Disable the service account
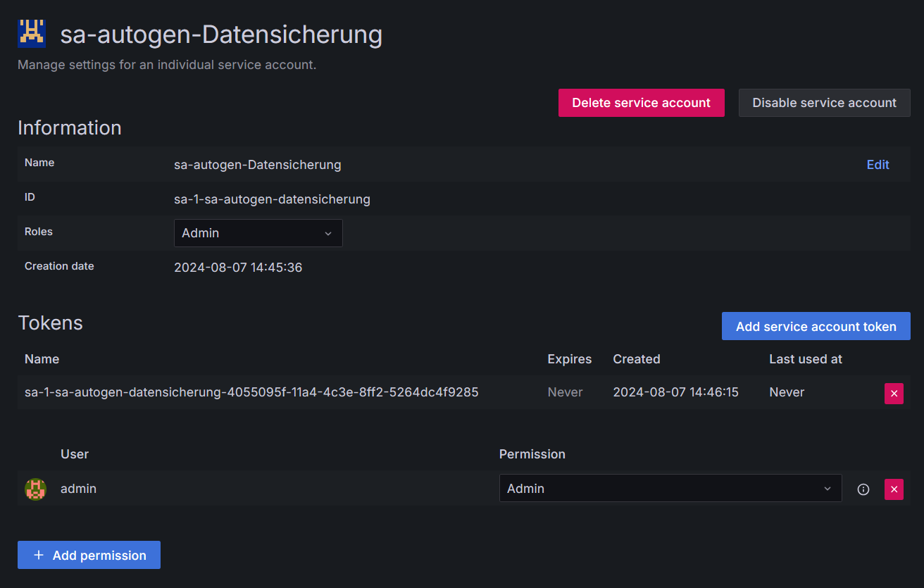 click(824, 103)
